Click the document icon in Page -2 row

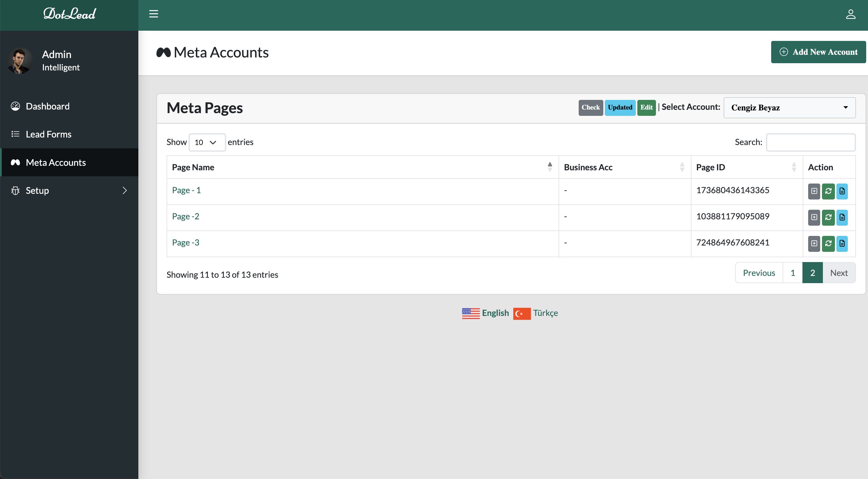842,218
